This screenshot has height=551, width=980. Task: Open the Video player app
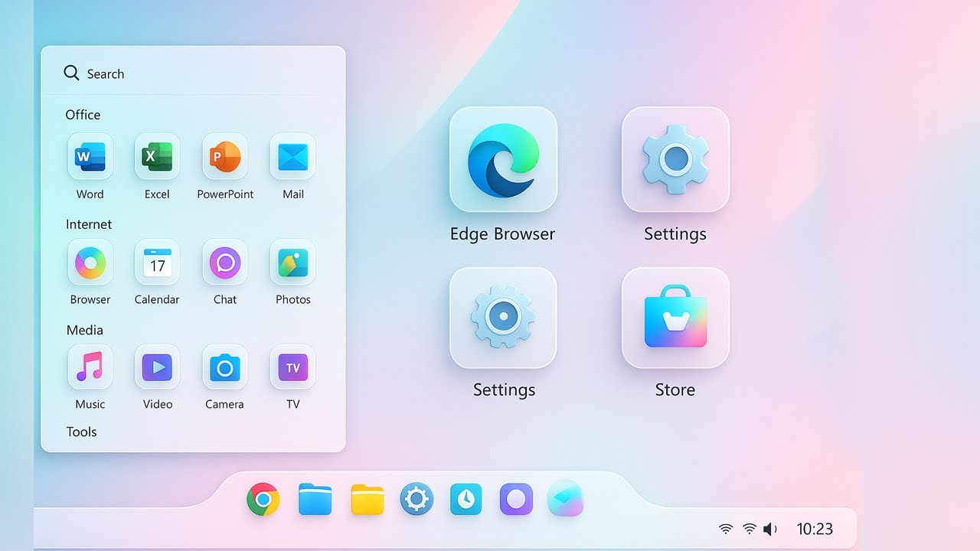coord(157,367)
